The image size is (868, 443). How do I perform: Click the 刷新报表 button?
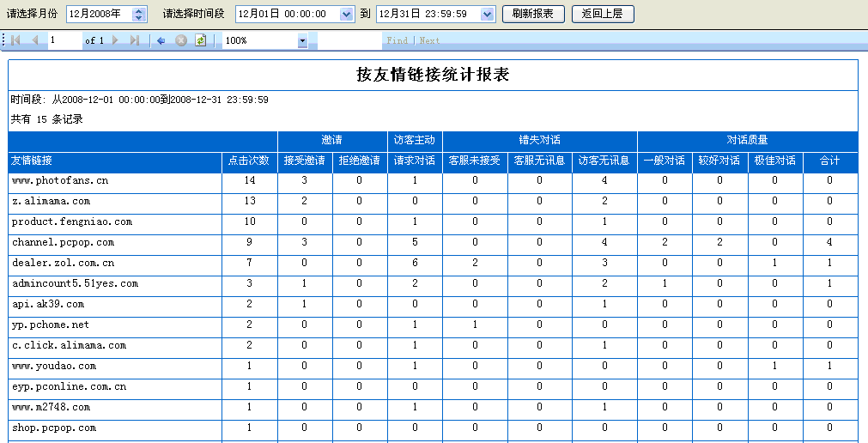tap(533, 14)
